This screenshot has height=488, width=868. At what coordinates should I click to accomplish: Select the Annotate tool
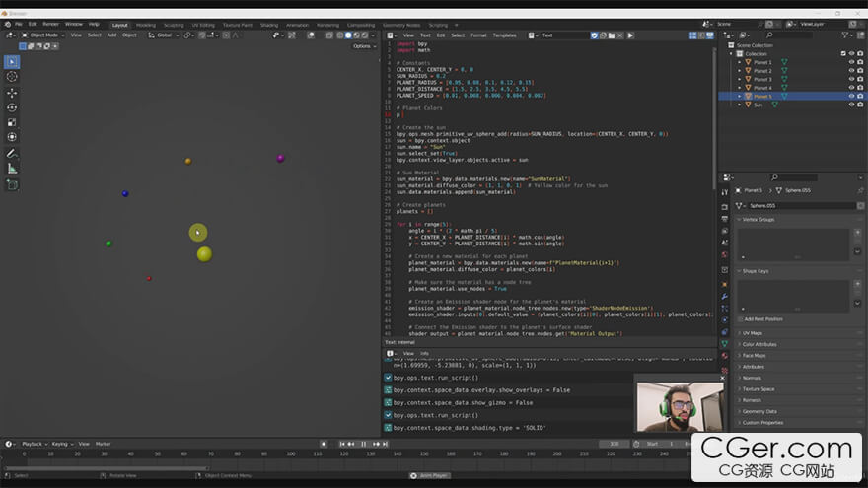(x=12, y=153)
